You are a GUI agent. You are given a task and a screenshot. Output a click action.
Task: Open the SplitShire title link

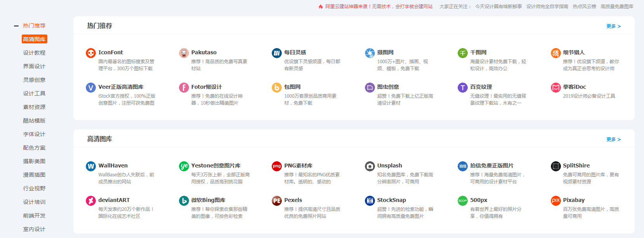576,166
